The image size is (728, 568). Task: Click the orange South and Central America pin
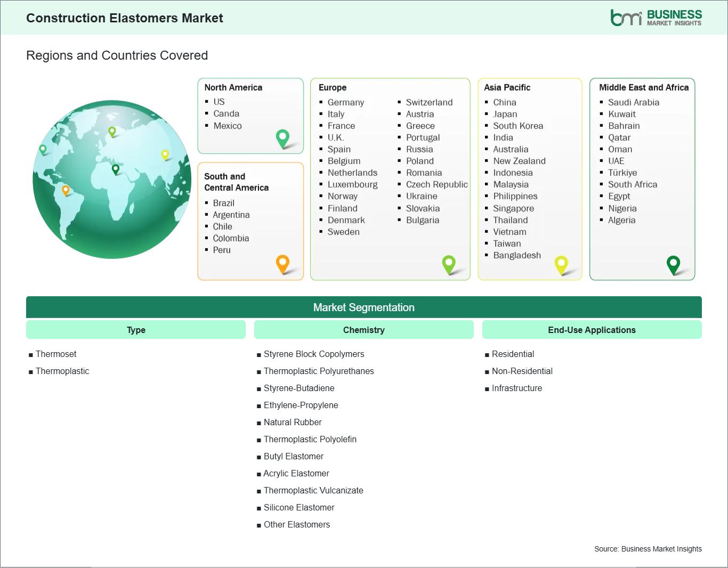coord(282,264)
